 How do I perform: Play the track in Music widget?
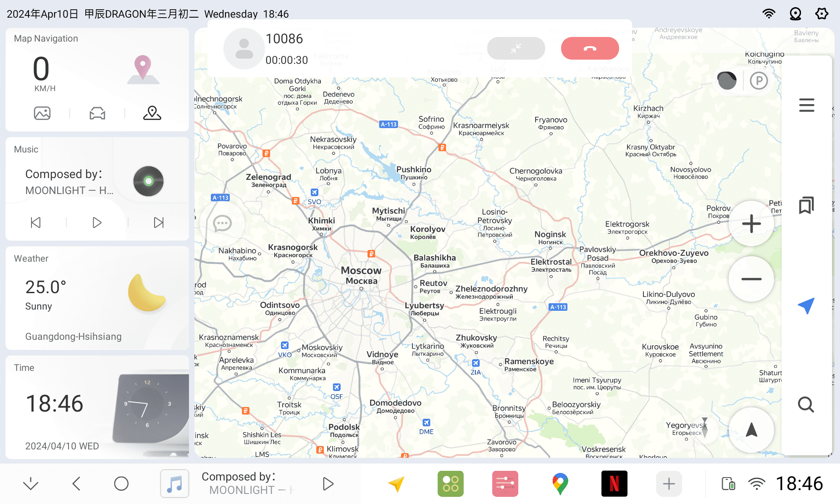[97, 222]
